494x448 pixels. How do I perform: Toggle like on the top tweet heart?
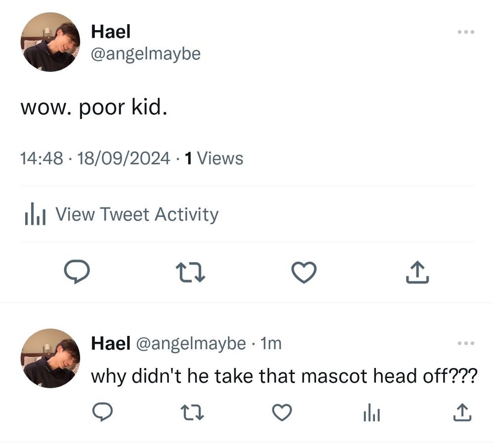click(303, 271)
